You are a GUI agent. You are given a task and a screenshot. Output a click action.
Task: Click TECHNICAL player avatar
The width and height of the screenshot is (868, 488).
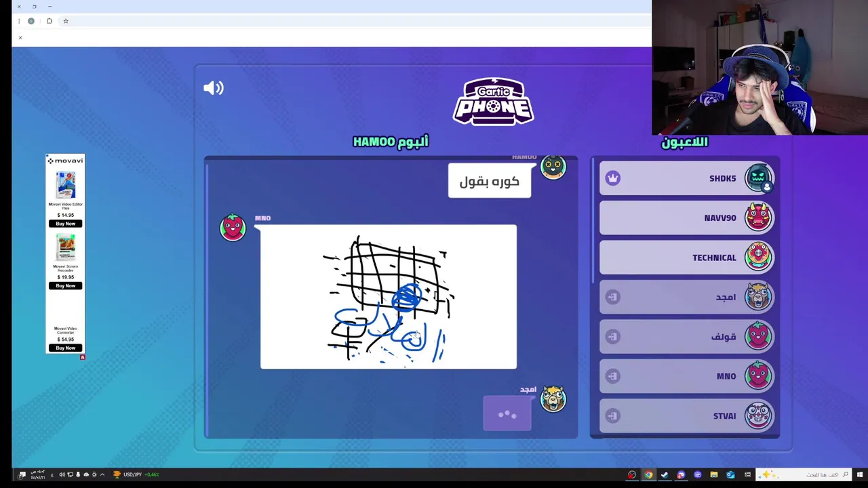click(x=758, y=258)
